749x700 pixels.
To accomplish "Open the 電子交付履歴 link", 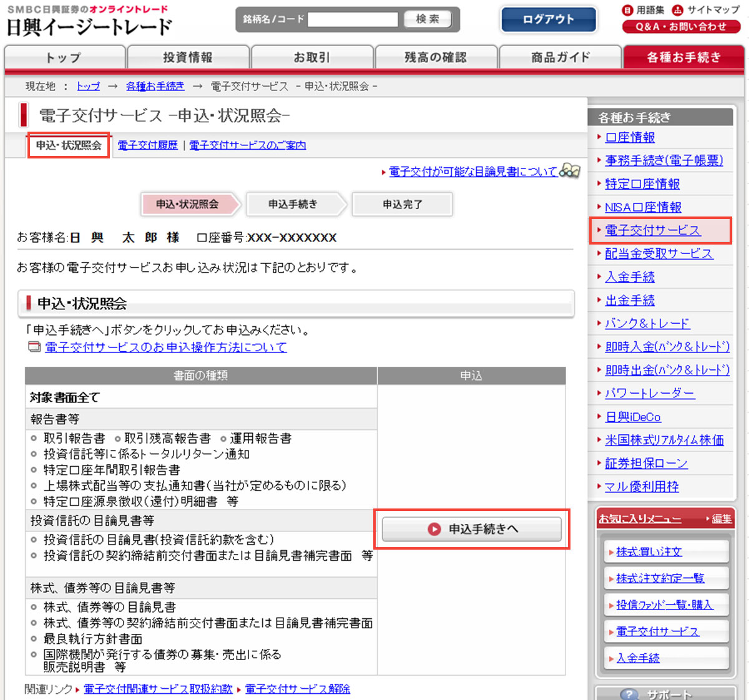I will point(147,145).
